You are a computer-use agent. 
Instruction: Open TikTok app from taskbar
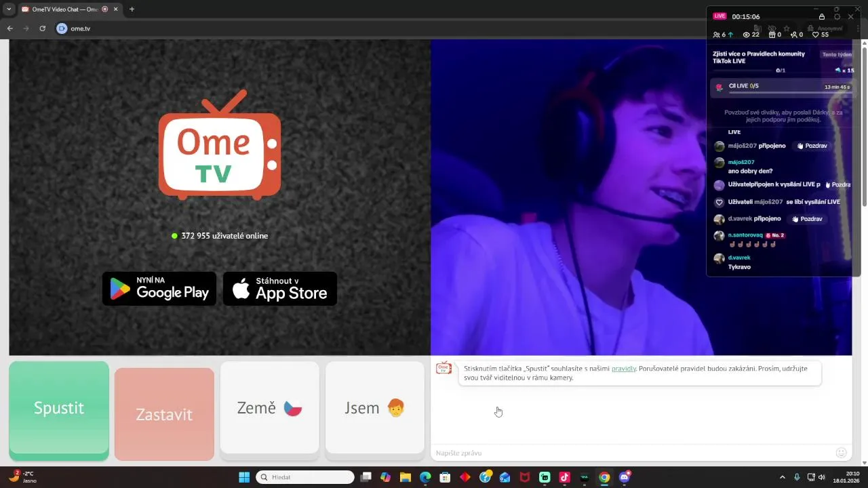(564, 477)
